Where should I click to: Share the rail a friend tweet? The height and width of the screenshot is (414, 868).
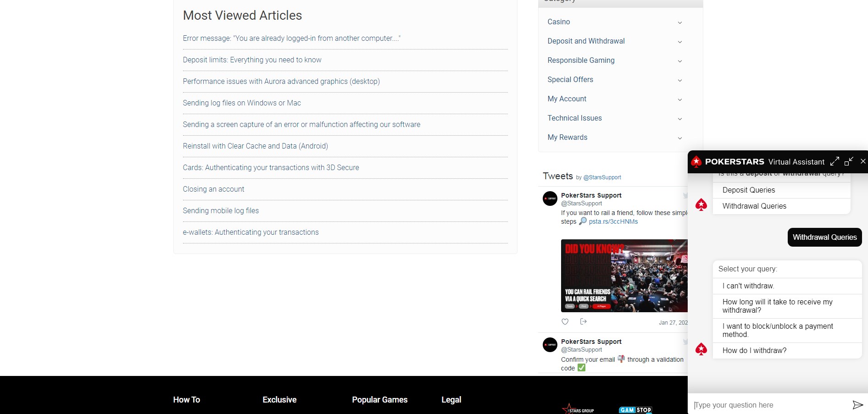(584, 321)
